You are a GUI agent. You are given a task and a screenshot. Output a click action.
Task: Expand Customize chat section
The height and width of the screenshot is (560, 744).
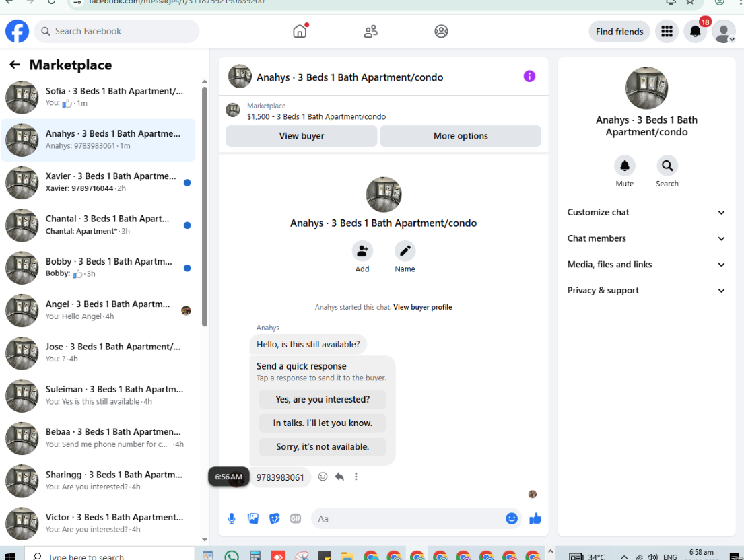coord(646,213)
